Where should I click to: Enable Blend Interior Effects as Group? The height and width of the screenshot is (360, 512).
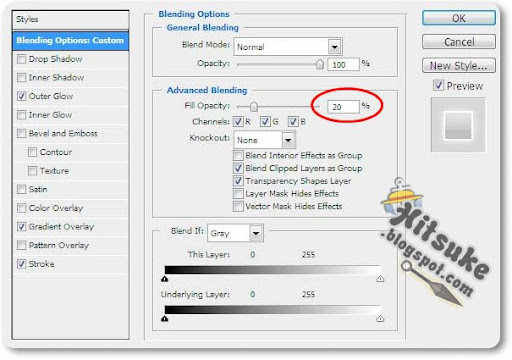[238, 156]
